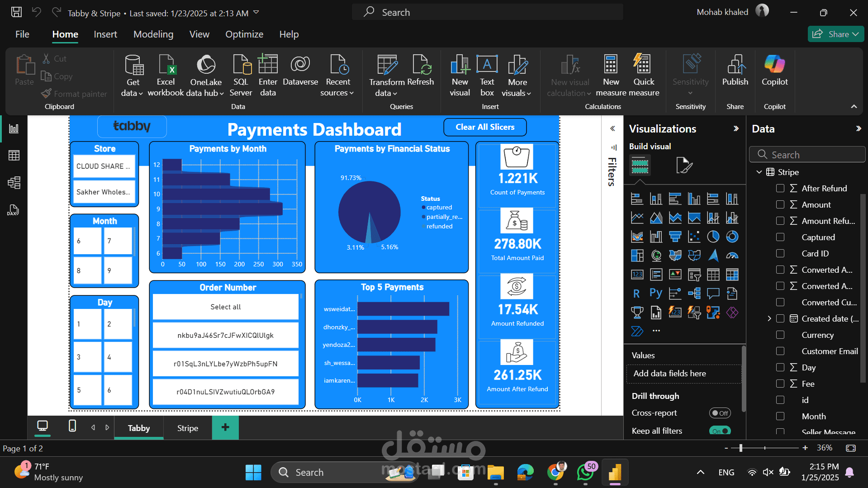Pick the Q&A visual icon
This screenshot has width=868, height=488.
pos(713,294)
